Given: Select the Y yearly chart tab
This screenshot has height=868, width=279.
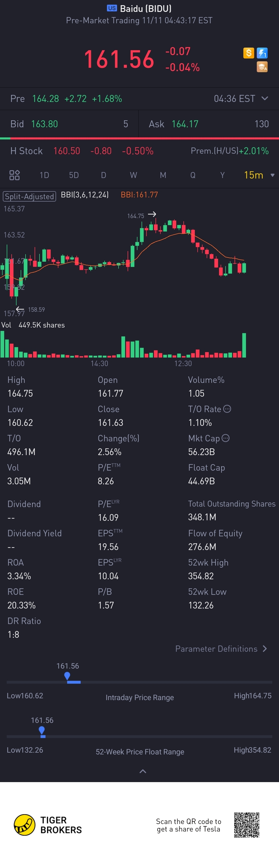Looking at the screenshot, I should coord(222,175).
